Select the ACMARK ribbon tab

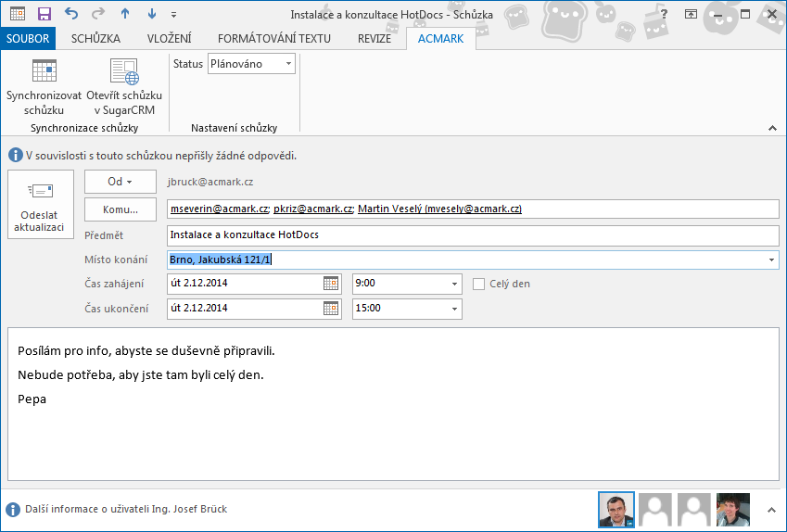(x=440, y=39)
